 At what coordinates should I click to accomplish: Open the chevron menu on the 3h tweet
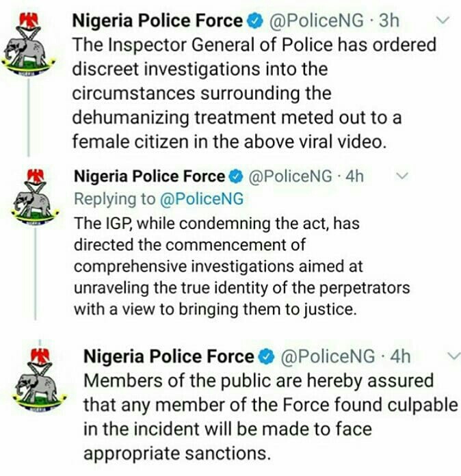click(443, 21)
